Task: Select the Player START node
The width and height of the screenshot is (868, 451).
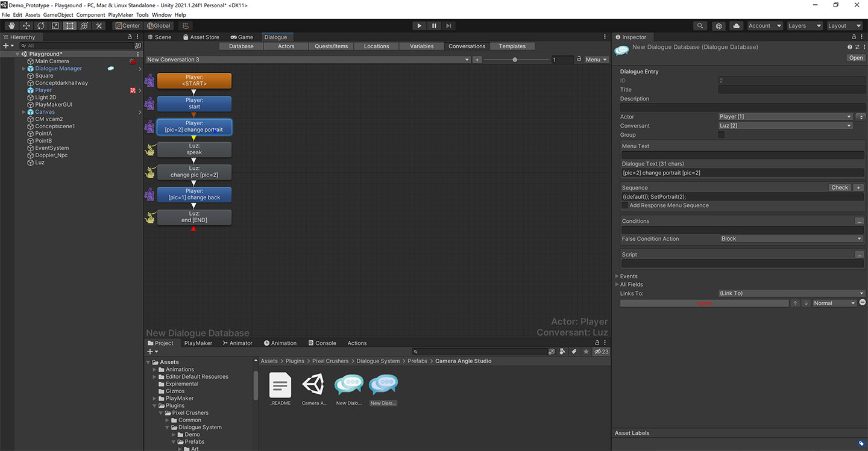Action: [x=194, y=81]
